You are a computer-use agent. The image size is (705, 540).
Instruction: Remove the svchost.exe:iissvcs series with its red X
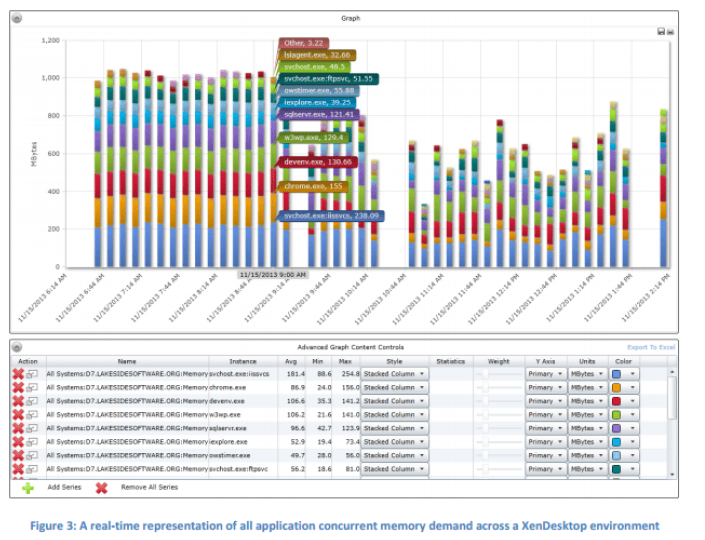[18, 374]
